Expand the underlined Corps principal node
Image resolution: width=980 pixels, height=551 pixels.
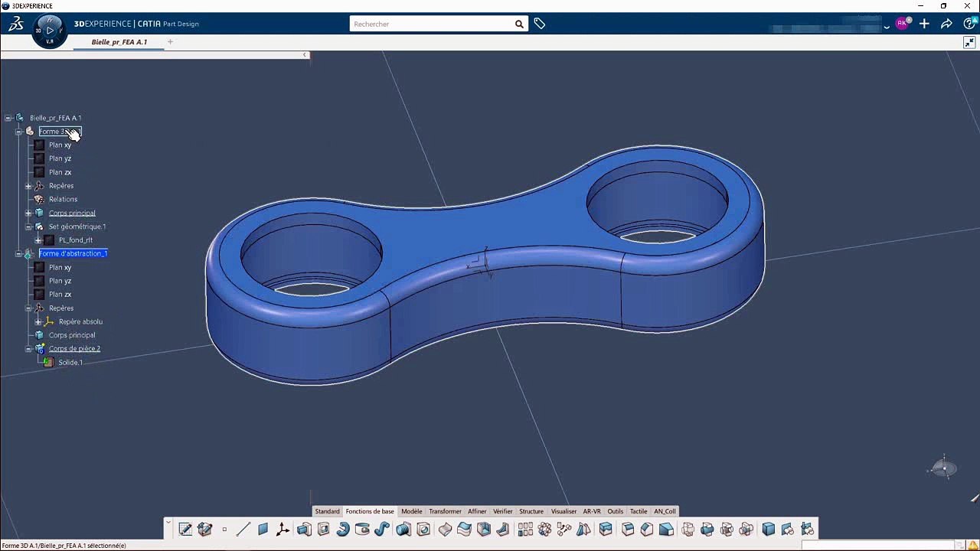click(x=28, y=214)
